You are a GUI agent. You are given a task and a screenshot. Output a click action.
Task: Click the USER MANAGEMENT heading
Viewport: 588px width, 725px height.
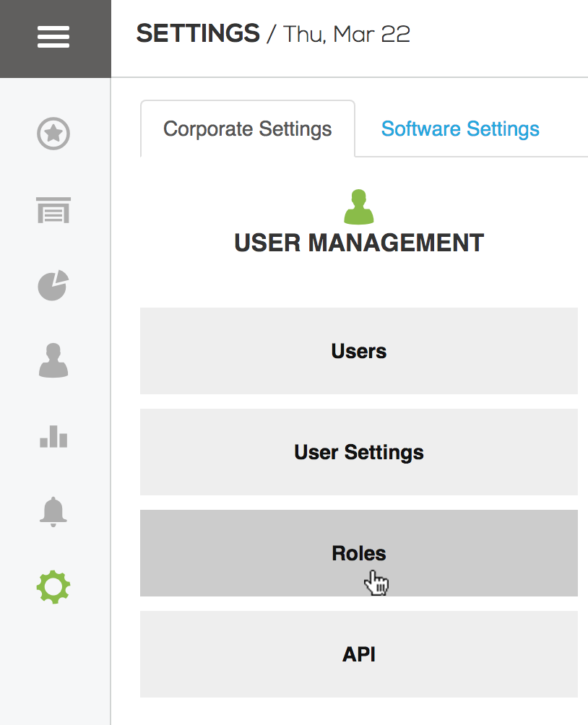tap(359, 243)
